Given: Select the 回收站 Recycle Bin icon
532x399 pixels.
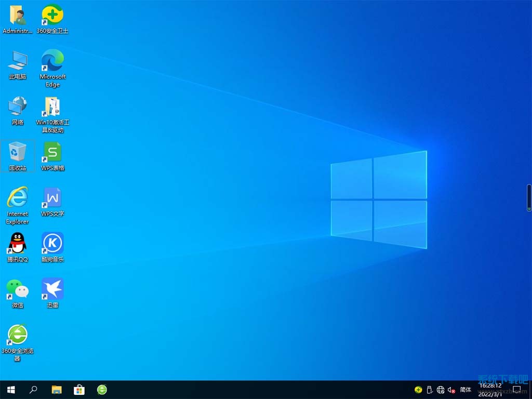Looking at the screenshot, I should tap(18, 153).
